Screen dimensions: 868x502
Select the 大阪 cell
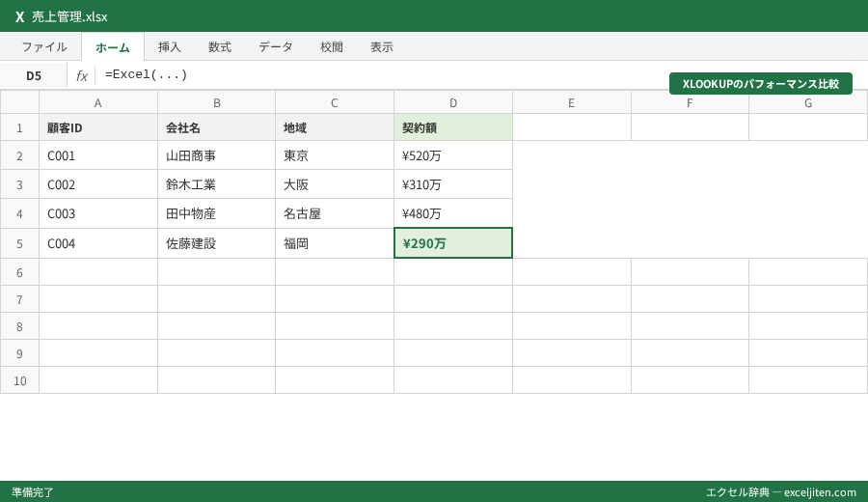coord(335,184)
